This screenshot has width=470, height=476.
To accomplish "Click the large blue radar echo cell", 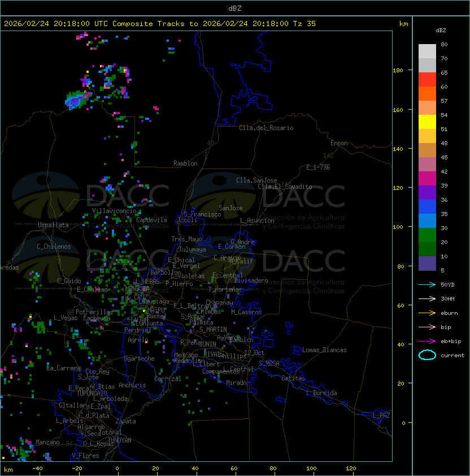I will click(77, 100).
